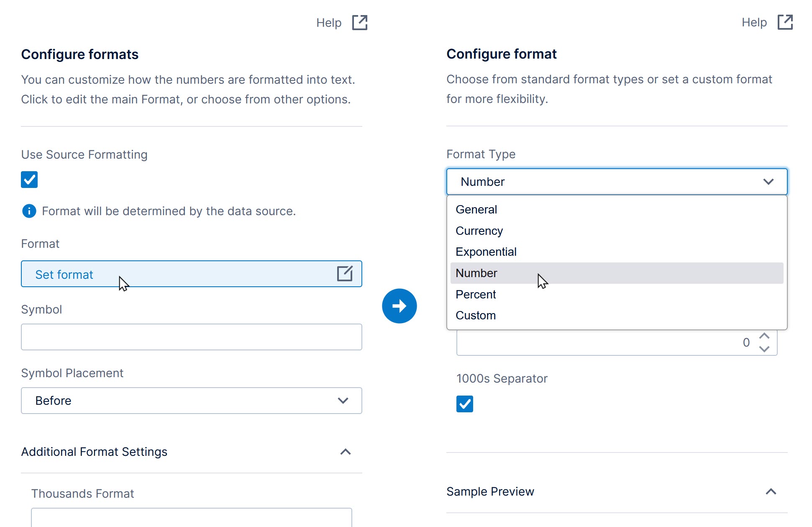Image resolution: width=812 pixels, height=527 pixels.
Task: Uncheck Use Source Formatting checkbox
Action: pos(29,180)
